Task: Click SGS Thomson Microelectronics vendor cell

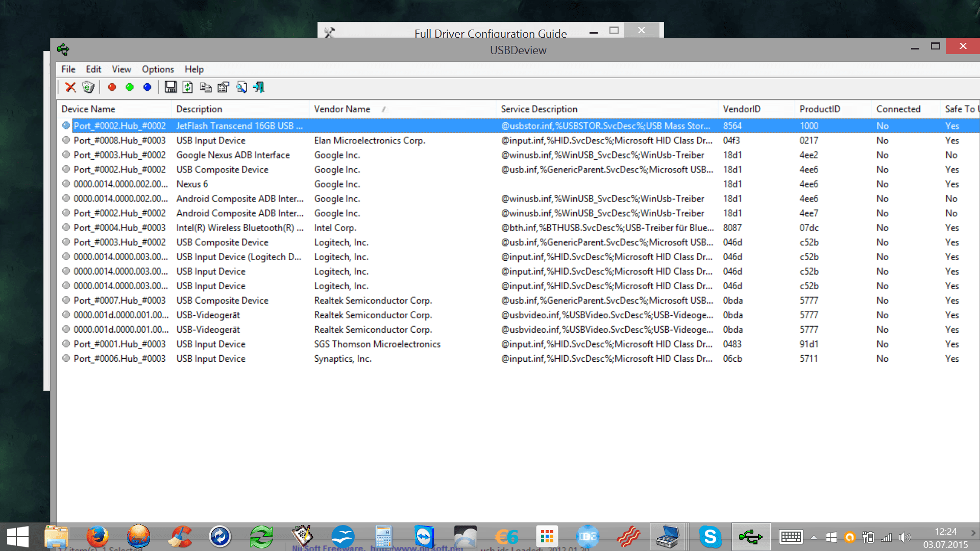Action: tap(377, 344)
